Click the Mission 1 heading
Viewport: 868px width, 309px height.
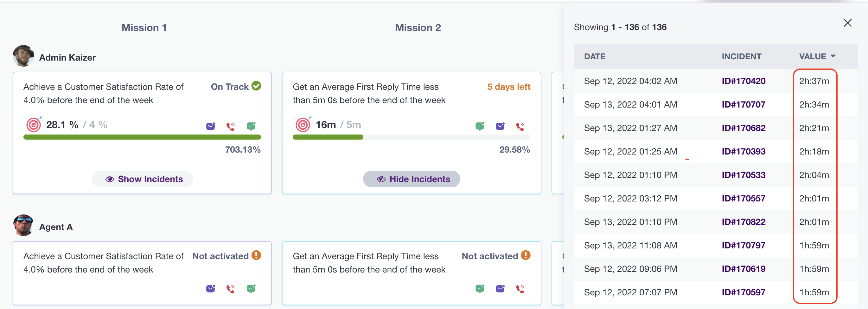(144, 28)
